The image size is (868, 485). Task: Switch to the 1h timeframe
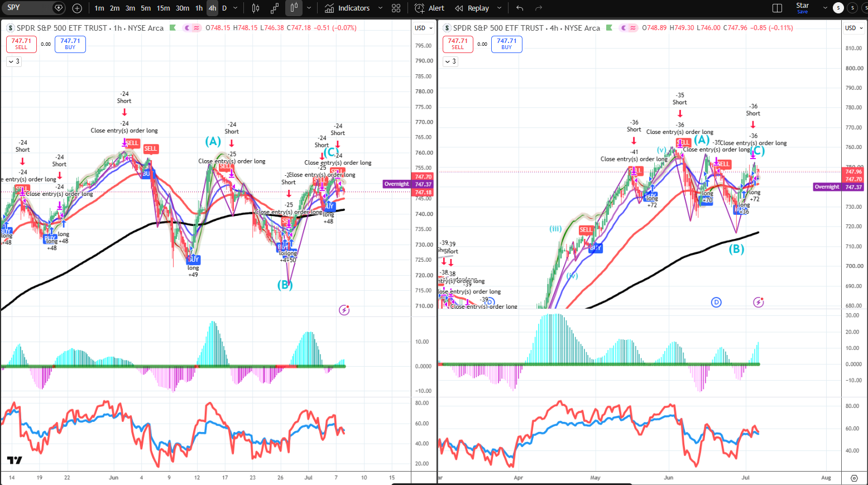click(199, 8)
